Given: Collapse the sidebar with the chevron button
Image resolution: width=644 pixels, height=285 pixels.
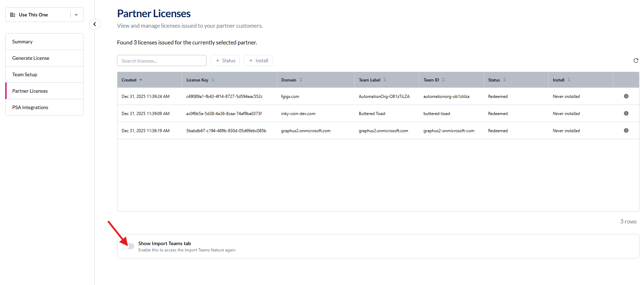Looking at the screenshot, I should coord(95,24).
